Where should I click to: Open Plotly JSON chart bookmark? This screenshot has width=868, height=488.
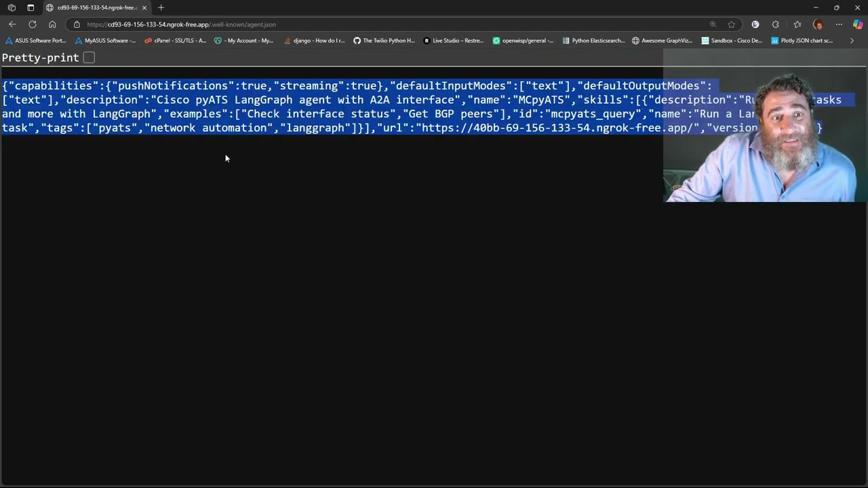pyautogui.click(x=802, y=41)
